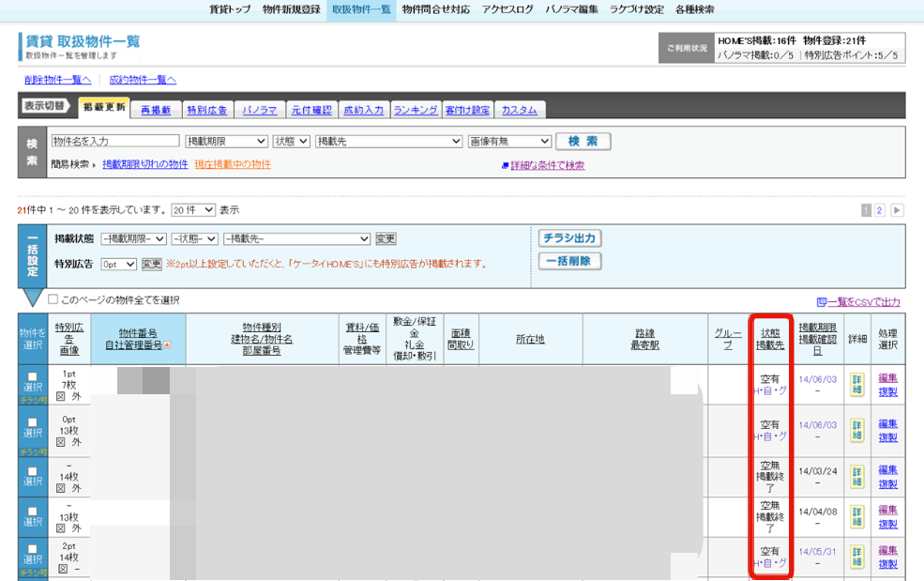Open the 削除物件一覧へ link
924x581 pixels.
pyautogui.click(x=58, y=80)
